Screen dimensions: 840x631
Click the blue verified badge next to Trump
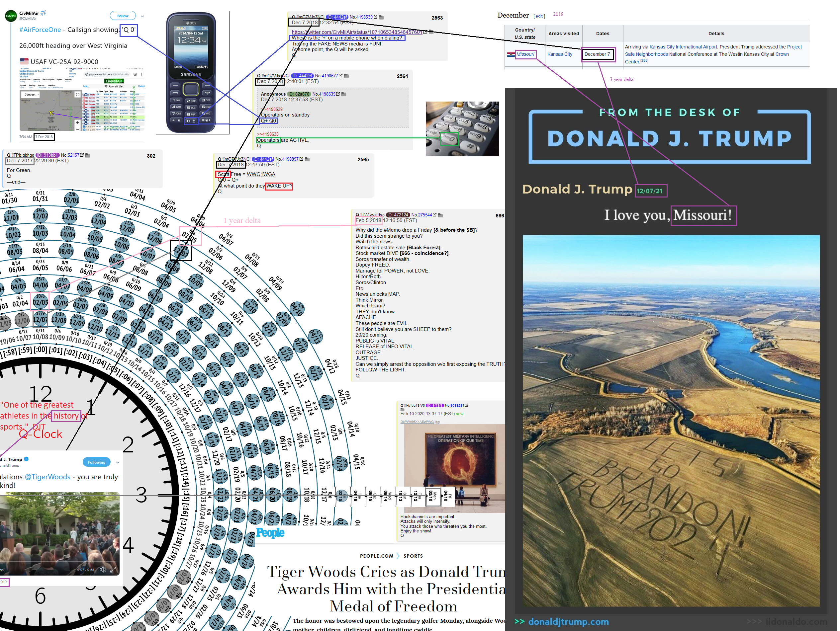[x=26, y=459]
